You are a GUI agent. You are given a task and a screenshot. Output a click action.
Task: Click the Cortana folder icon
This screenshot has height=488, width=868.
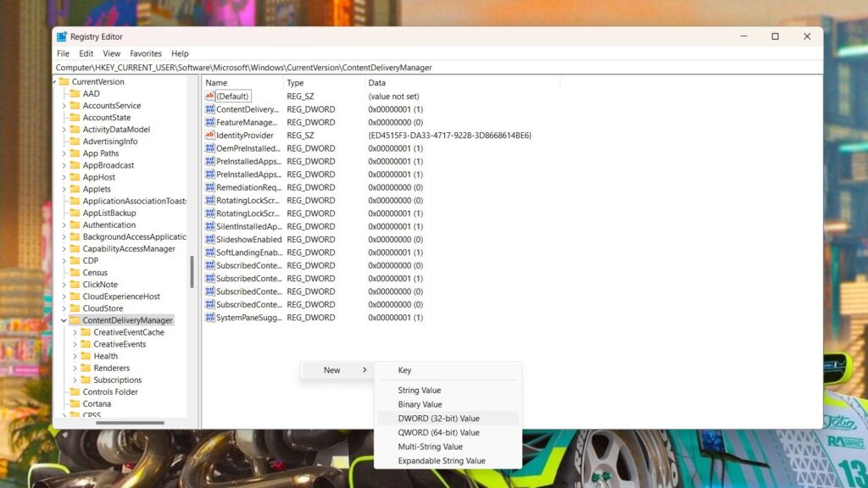point(75,404)
